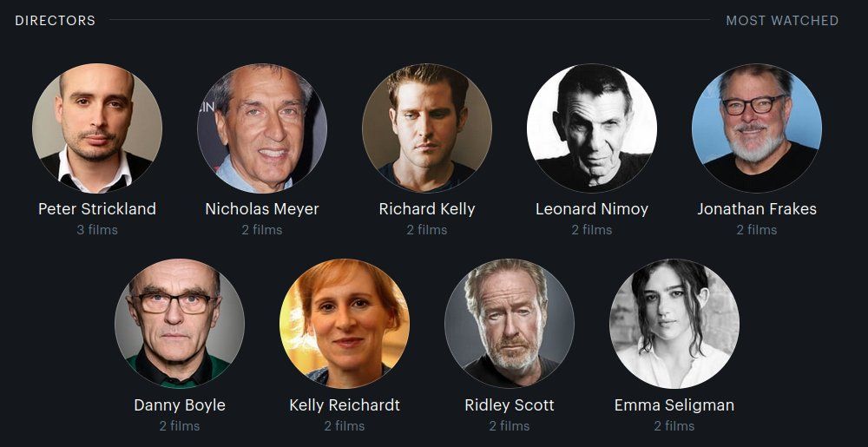Open Danny Boyle's portrait thumbnail
Viewport: 868px width, 447px height.
pos(180,324)
